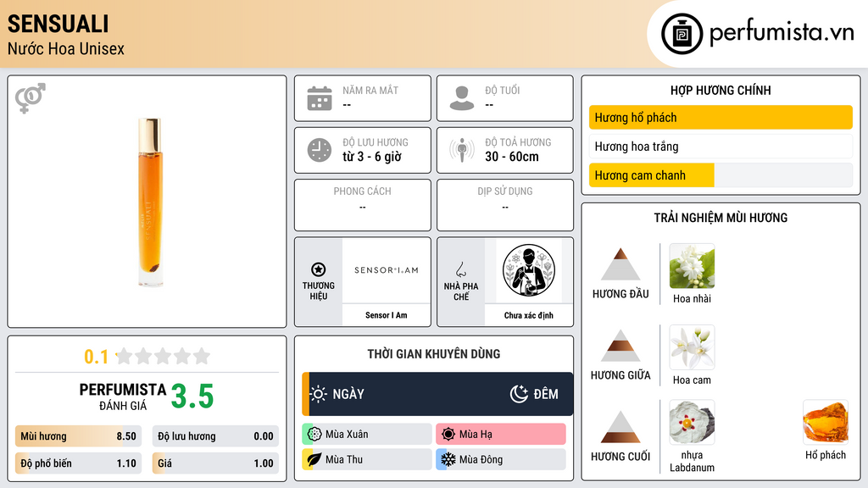Screen dimensions: 868x488
Task: Click the unisex gender symbol icon
Action: click(x=30, y=98)
